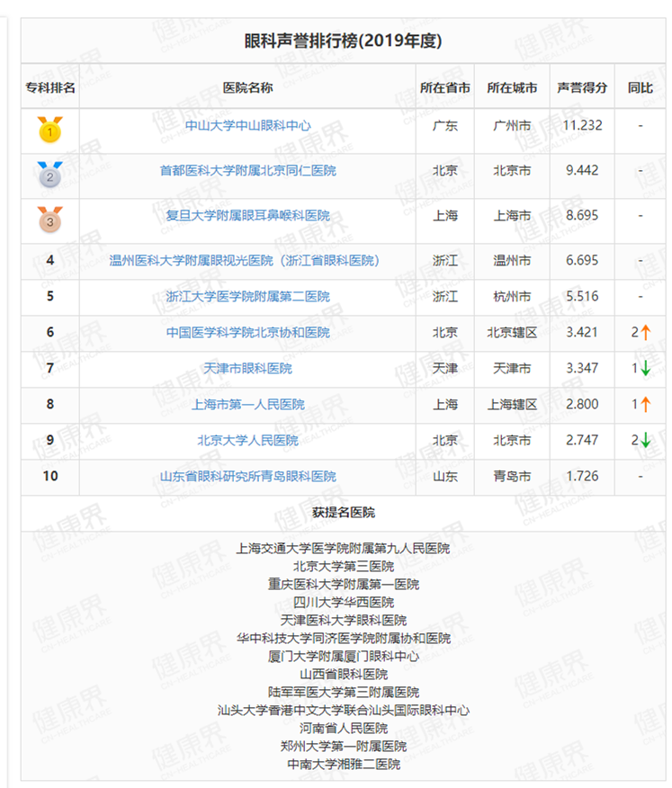Click the 获提名医院 section heading
Viewport: 672px width, 788px height.
point(344,513)
